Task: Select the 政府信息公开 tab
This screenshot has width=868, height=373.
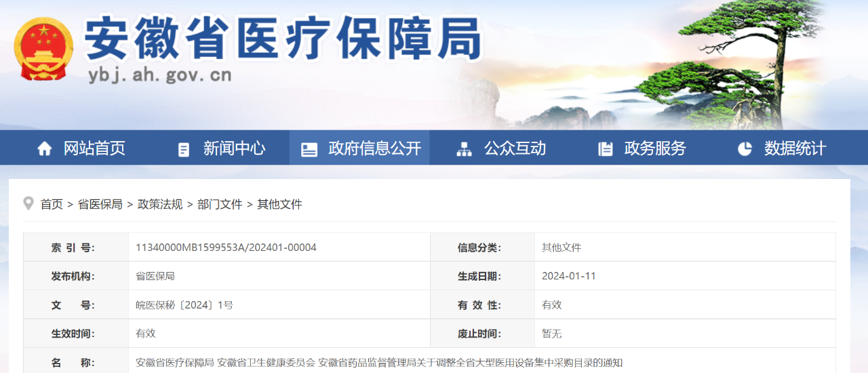Action: click(374, 149)
